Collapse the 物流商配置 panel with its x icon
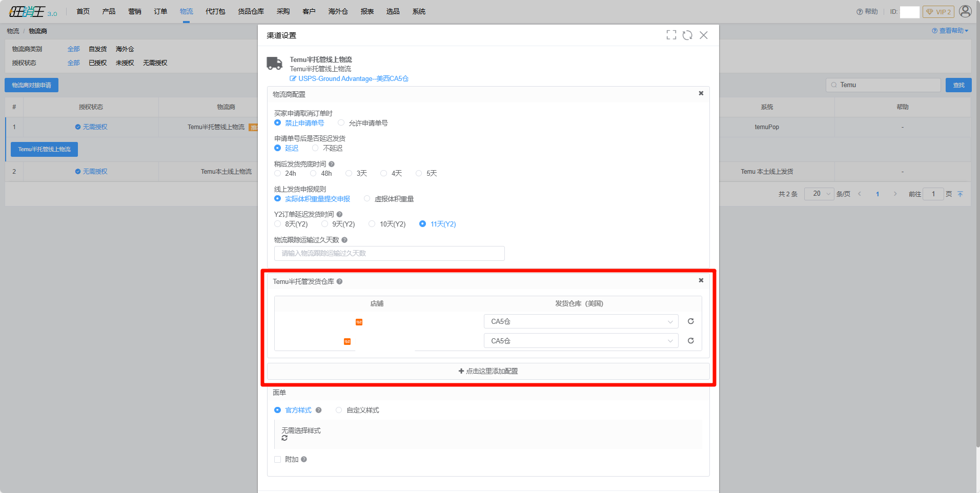This screenshot has width=980, height=493. 701,93
